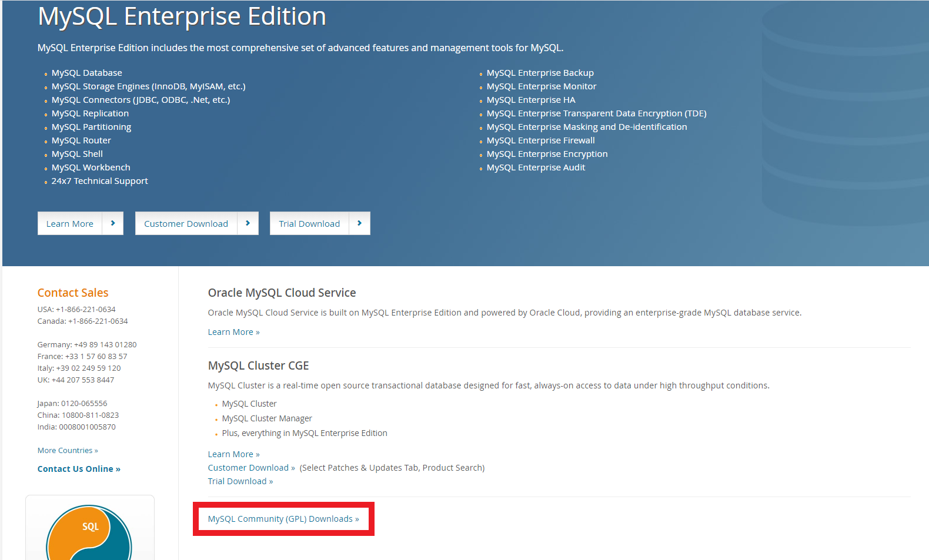The width and height of the screenshot is (929, 560).
Task: Open Learn More under MySQL Cluster CGE
Action: click(233, 454)
